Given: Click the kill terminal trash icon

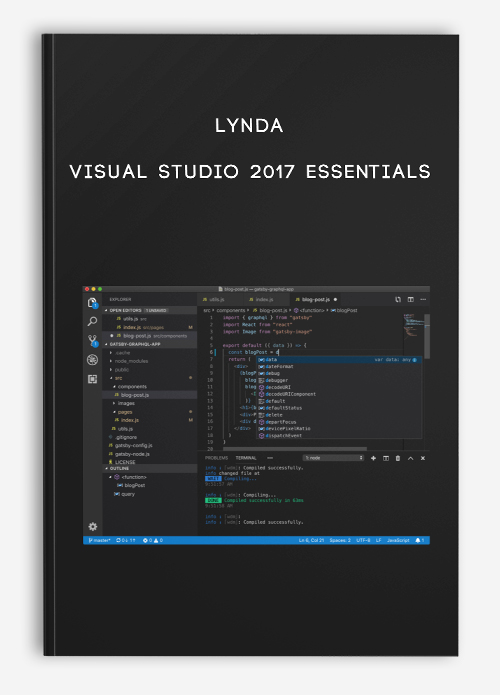Looking at the screenshot, I should [398, 458].
